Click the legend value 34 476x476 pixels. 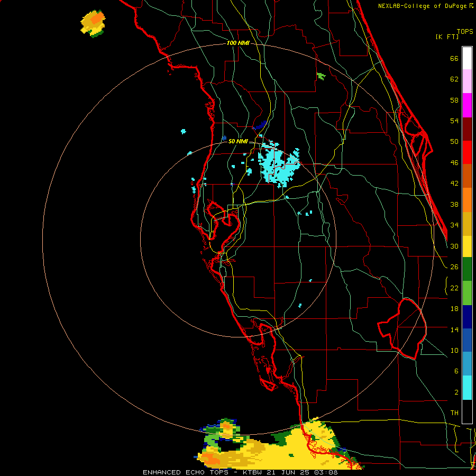[x=454, y=225]
